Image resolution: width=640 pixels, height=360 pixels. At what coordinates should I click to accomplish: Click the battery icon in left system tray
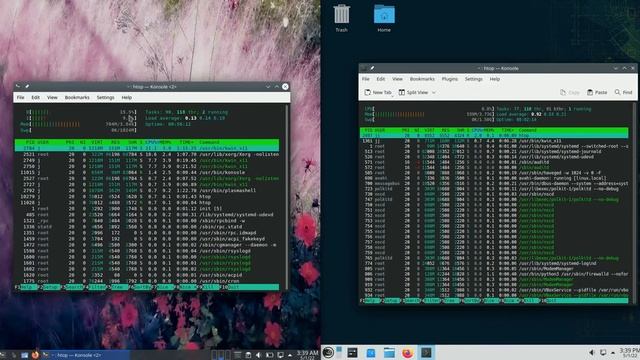269,355
